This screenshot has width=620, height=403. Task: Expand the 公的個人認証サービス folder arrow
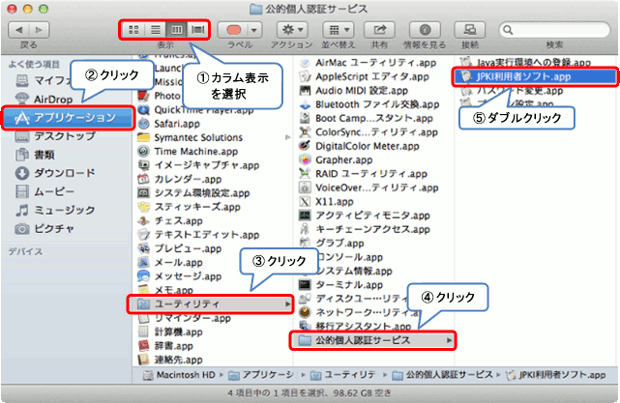pyautogui.click(x=449, y=341)
